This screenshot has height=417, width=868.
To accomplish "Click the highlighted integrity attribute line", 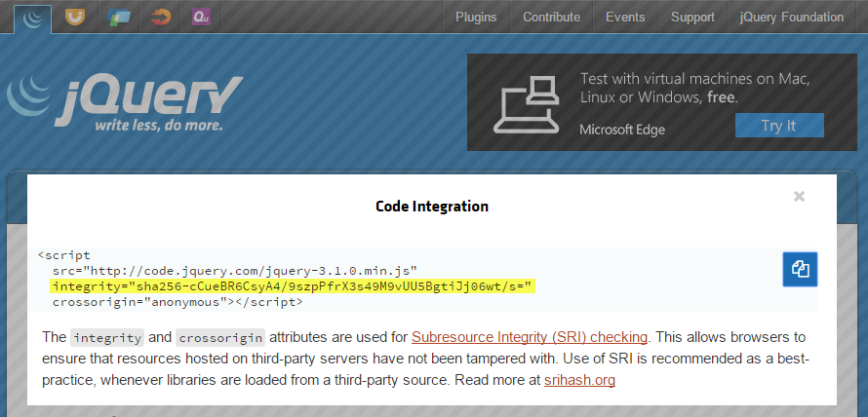I will (293, 286).
